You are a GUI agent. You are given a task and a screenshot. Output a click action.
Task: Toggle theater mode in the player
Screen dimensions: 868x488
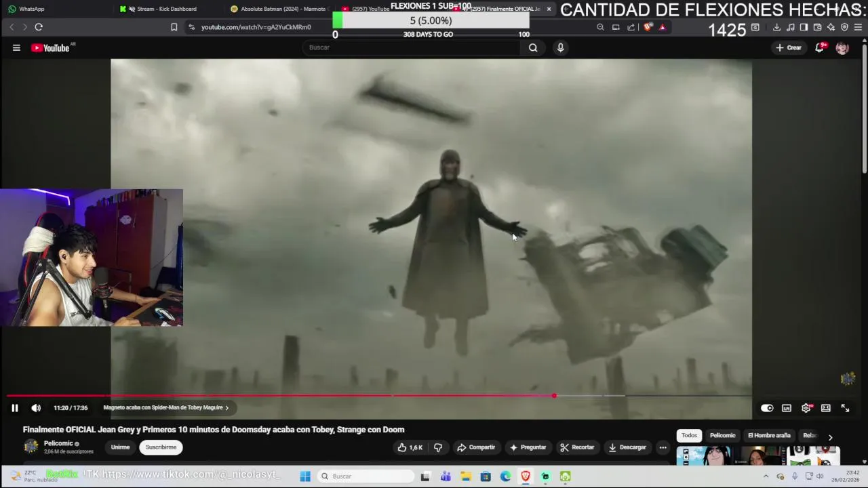[826, 408]
